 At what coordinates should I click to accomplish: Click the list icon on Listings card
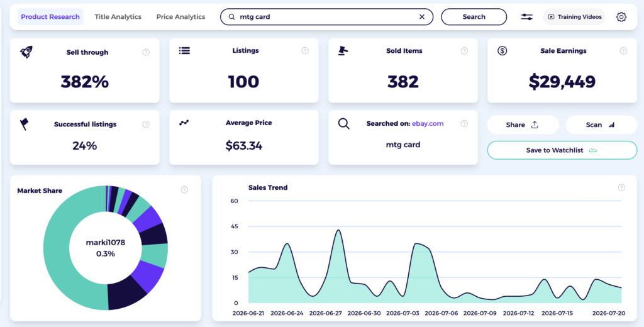(184, 50)
